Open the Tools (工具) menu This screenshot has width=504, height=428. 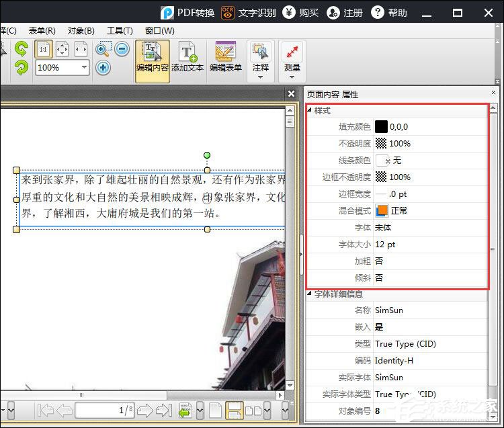click(x=120, y=31)
